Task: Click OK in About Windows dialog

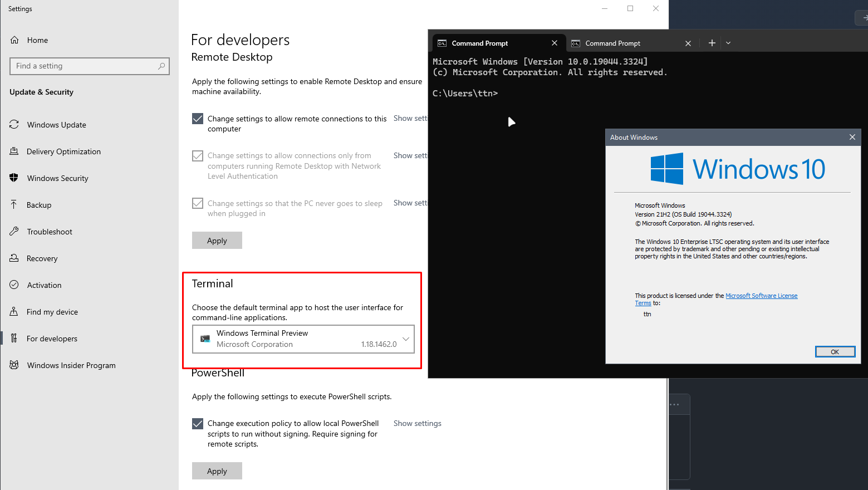Action: [835, 352]
